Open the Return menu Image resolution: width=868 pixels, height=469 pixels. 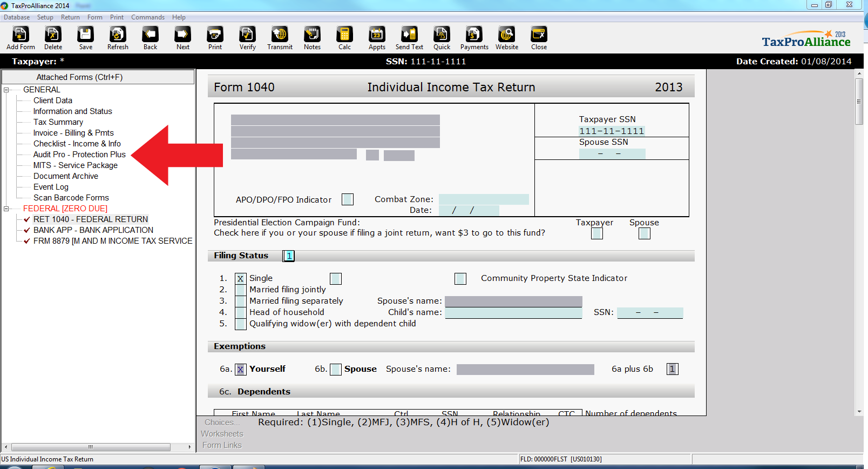70,17
